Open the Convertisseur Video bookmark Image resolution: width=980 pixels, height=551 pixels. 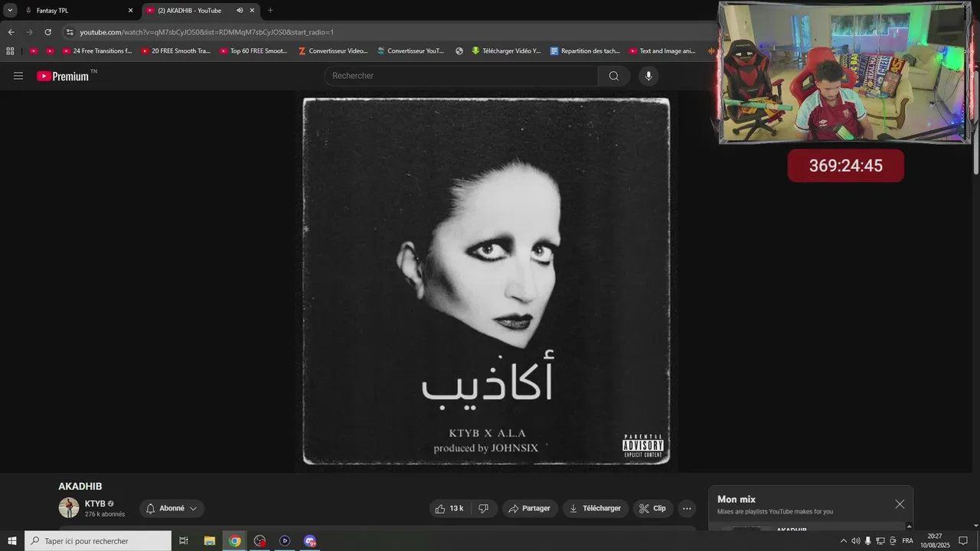pyautogui.click(x=333, y=51)
